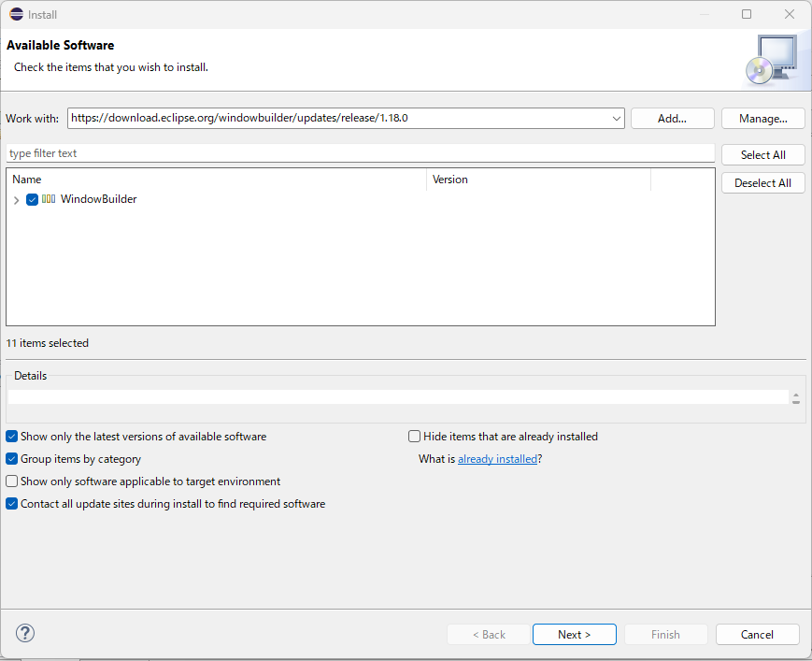
Task: Toggle Group items by category checkbox
Action: tap(12, 459)
